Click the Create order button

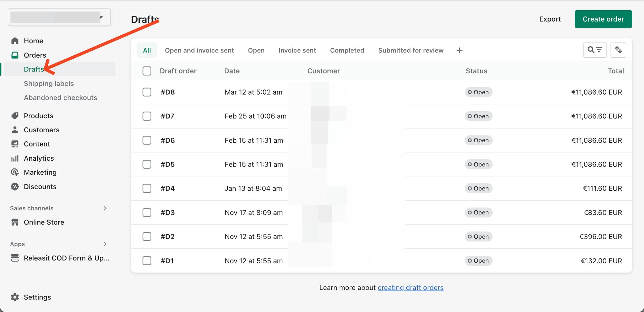coord(603,19)
